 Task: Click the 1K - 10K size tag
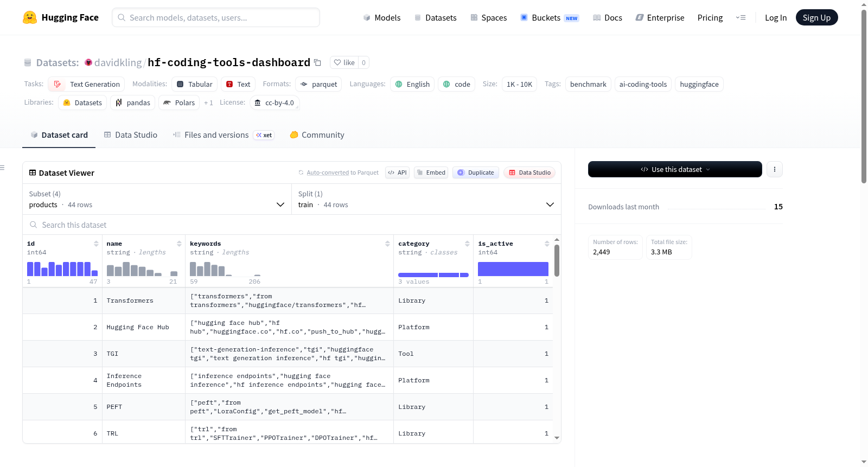pyautogui.click(x=519, y=84)
